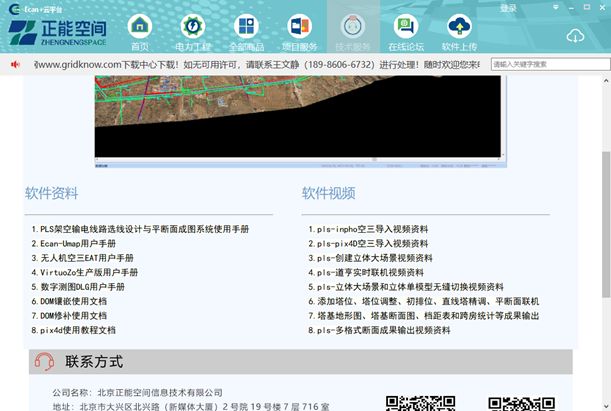This screenshot has width=611, height=411.
Task: Open pls-pix4D空三导入视频资料
Action: click(x=368, y=243)
